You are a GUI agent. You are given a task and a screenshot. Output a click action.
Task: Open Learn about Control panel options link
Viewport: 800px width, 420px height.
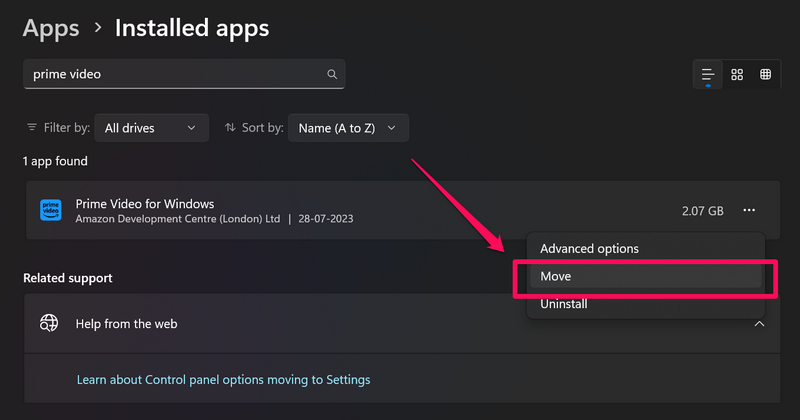(x=223, y=380)
